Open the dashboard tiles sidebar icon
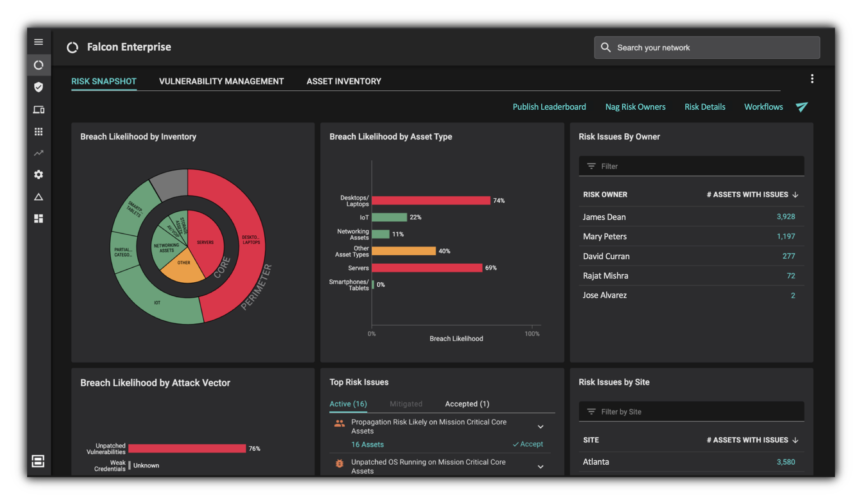This screenshot has height=504, width=862. point(38,219)
